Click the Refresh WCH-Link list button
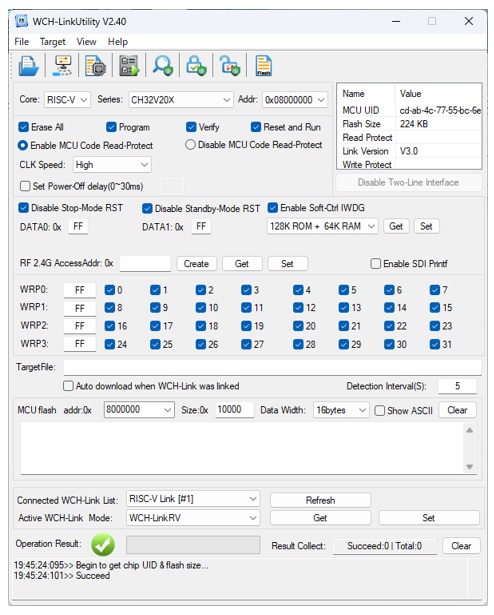This screenshot has height=615, width=494. 321,500
